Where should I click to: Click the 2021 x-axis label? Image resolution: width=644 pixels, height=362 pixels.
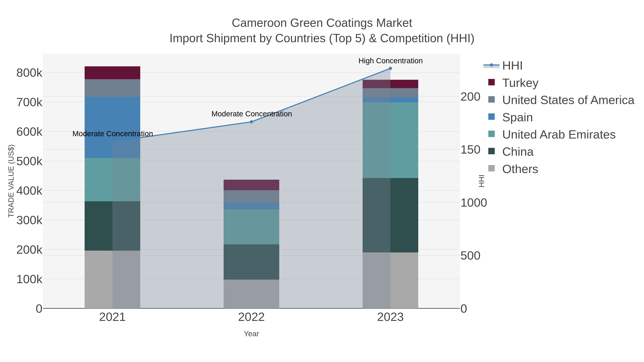[x=113, y=317]
